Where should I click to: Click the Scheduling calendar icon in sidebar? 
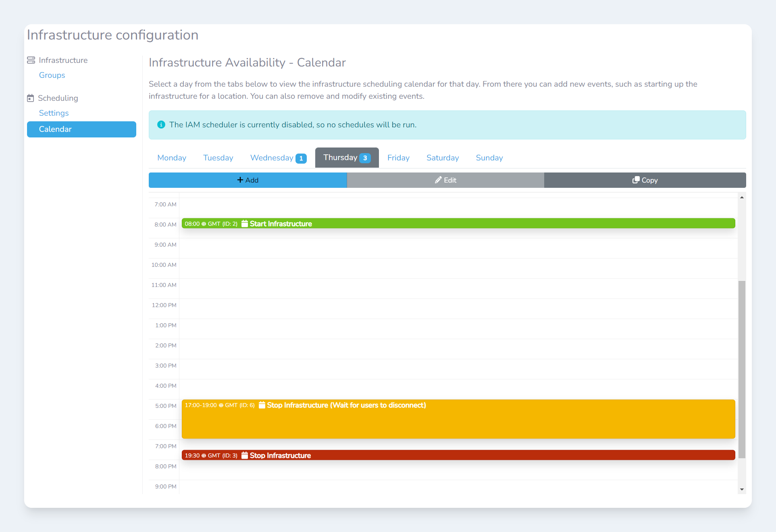pos(31,98)
